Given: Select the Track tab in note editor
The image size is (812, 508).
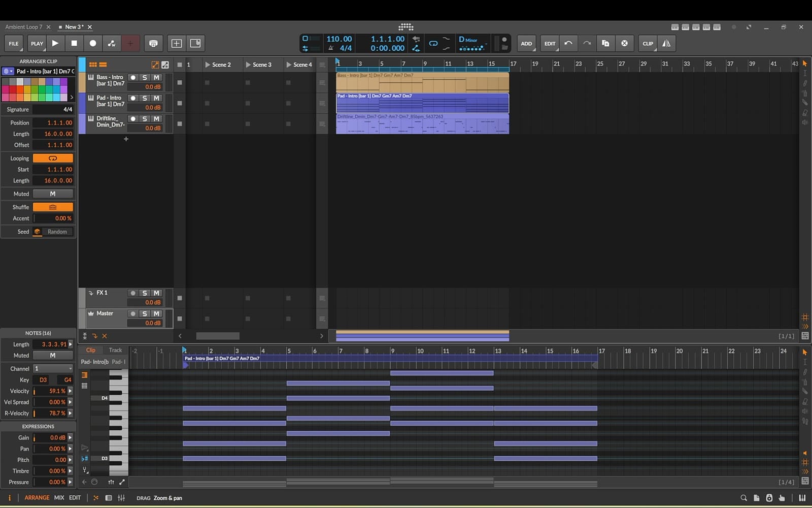Looking at the screenshot, I should 115,350.
